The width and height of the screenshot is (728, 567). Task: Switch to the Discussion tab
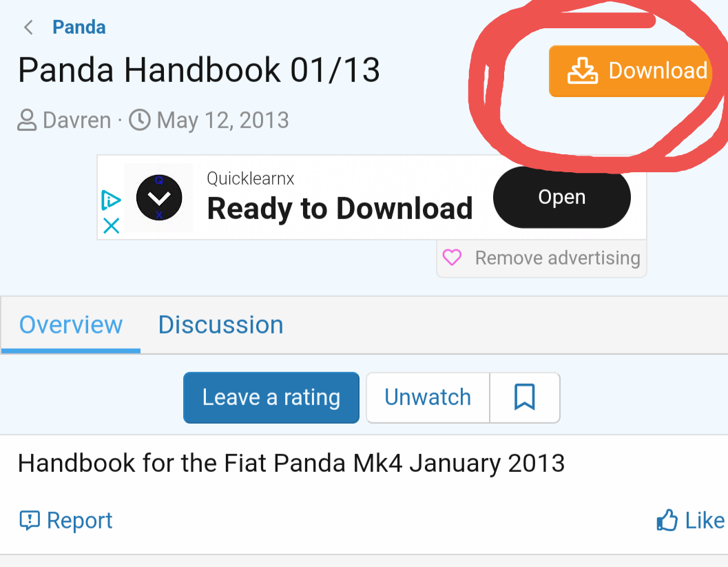(x=220, y=324)
